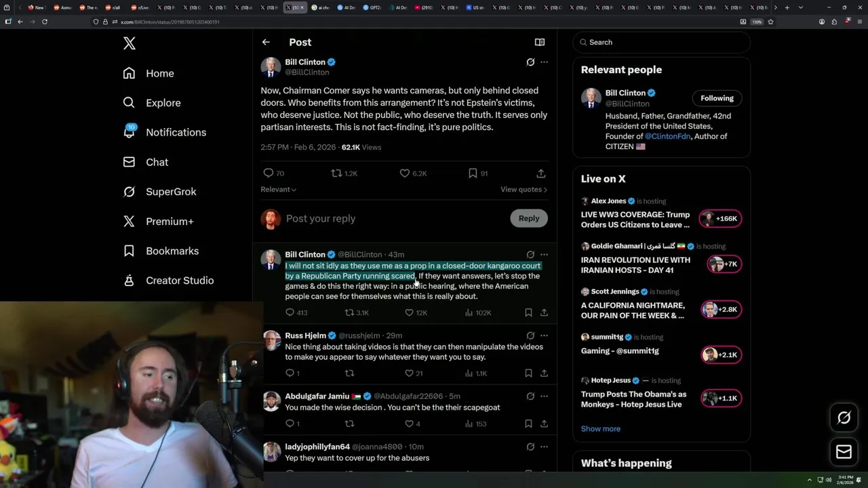Reload the page in browser toolbar
This screenshot has height=488, width=868.
[45, 22]
